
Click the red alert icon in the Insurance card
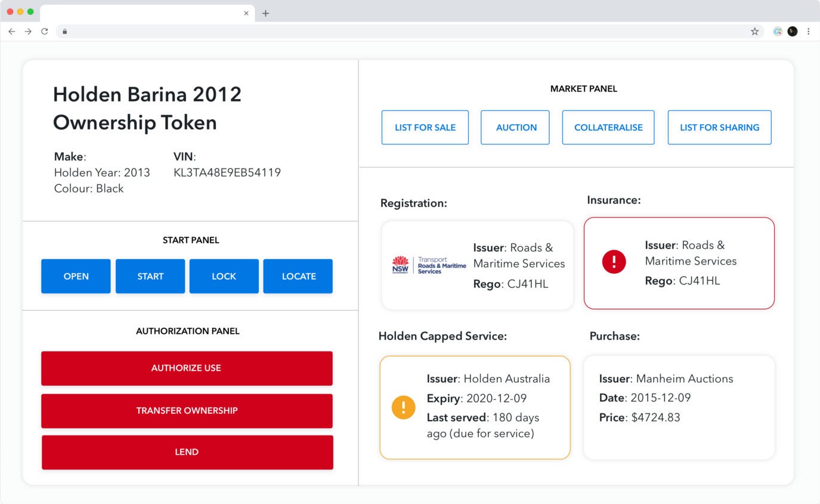coord(614,262)
